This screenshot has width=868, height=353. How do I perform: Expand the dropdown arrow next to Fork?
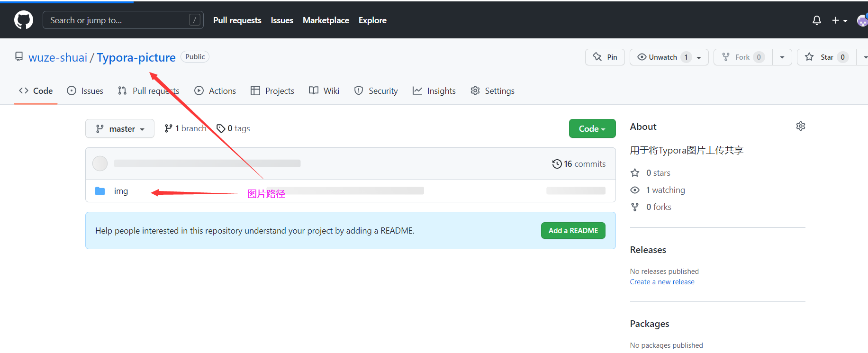(782, 57)
